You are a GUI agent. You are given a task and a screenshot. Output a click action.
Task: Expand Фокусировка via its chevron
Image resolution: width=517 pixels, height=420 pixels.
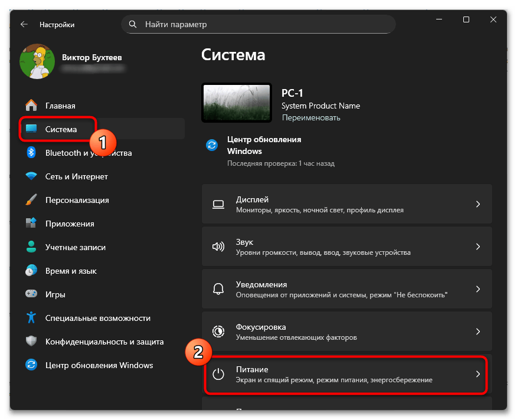tap(478, 332)
